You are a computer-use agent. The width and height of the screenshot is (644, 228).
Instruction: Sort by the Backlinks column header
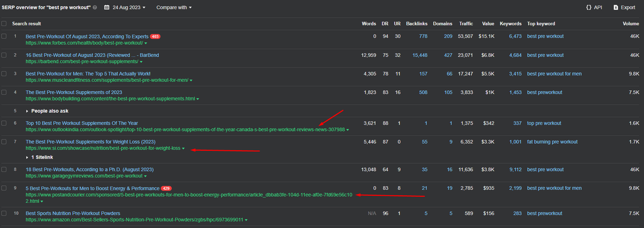pos(416,24)
